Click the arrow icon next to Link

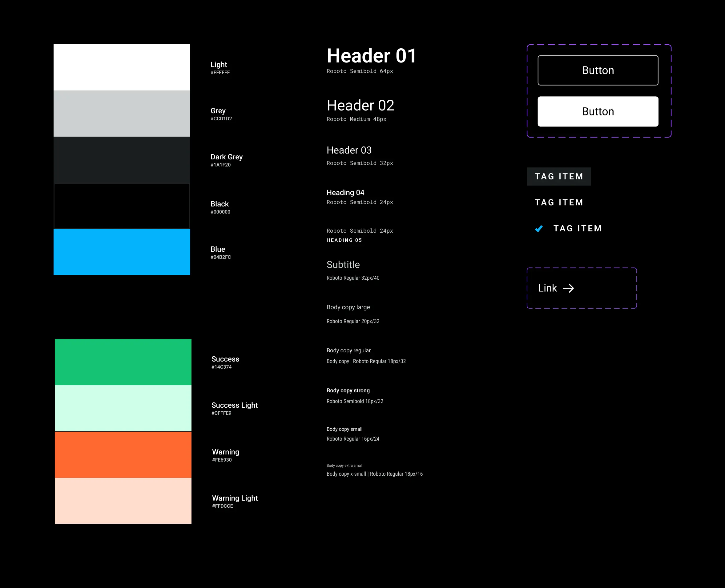tap(568, 288)
